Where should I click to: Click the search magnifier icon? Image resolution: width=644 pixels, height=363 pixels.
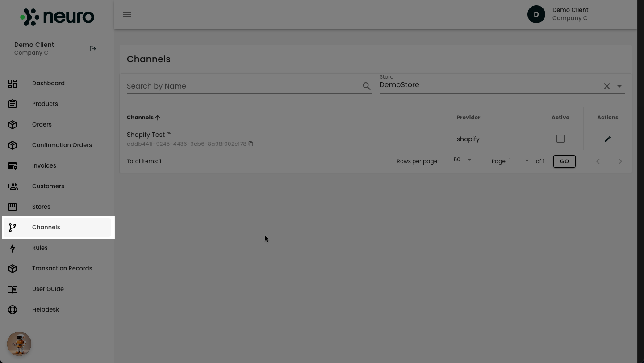(x=367, y=86)
